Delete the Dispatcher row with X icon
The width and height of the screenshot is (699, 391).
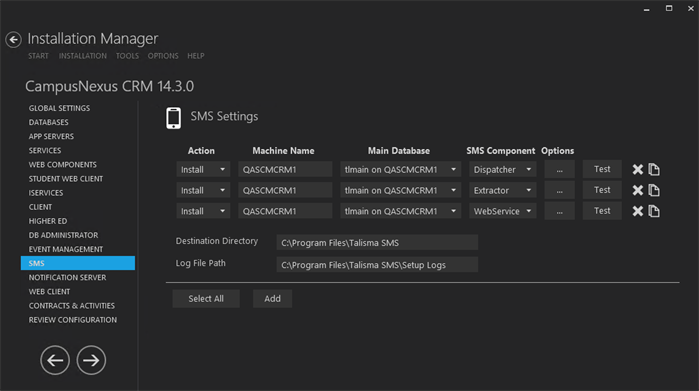(x=637, y=169)
